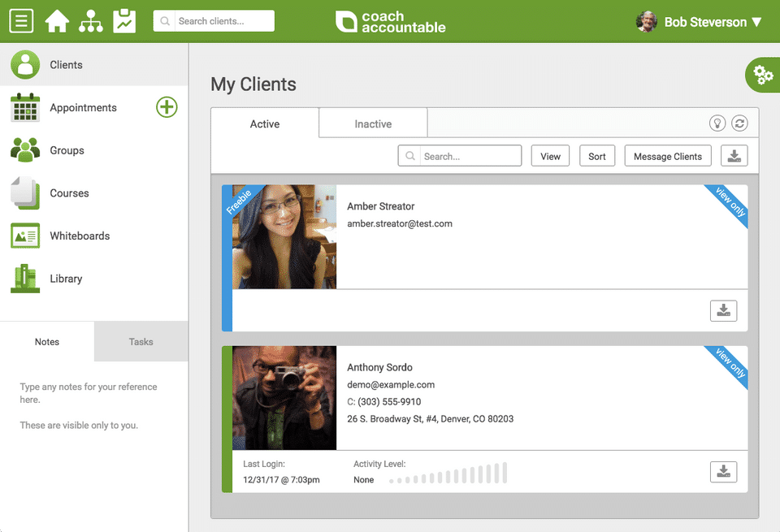The height and width of the screenshot is (532, 780).
Task: Click the Amber Streator name
Action: click(380, 206)
